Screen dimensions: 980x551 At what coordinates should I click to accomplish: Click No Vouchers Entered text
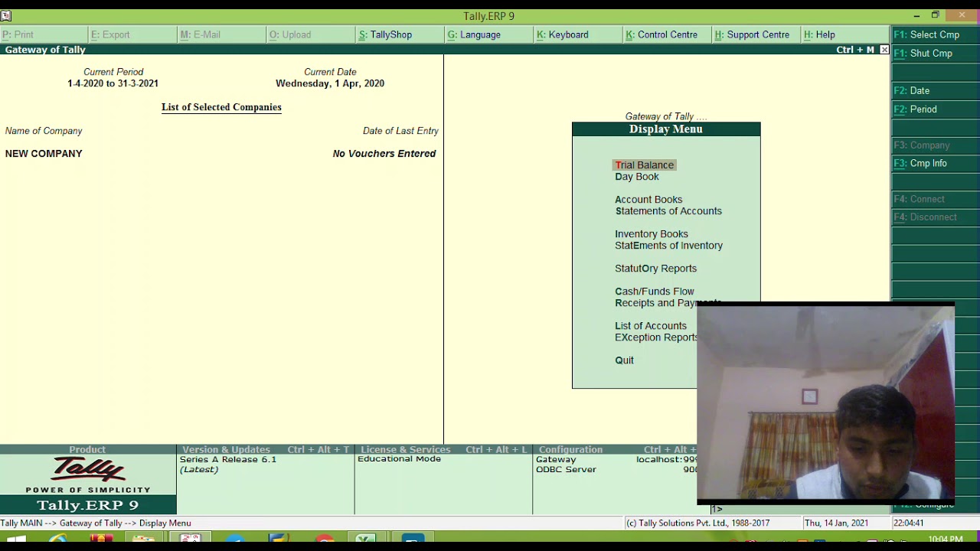click(x=384, y=154)
